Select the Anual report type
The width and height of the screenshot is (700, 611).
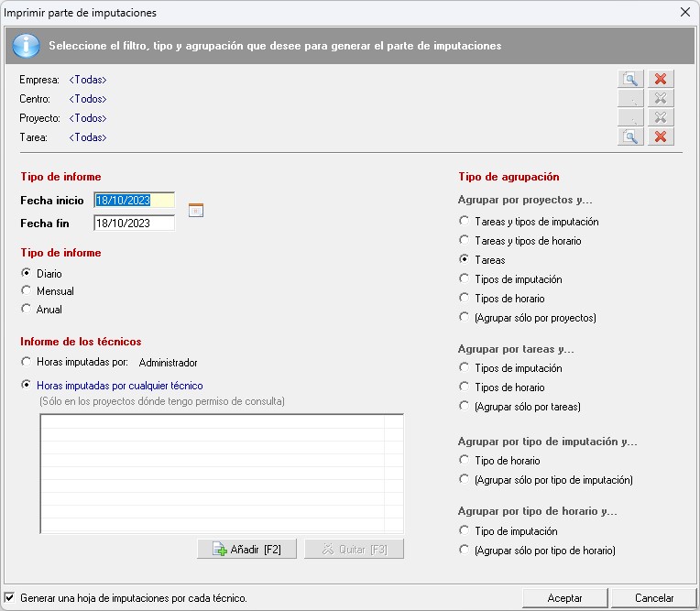pyautogui.click(x=27, y=310)
